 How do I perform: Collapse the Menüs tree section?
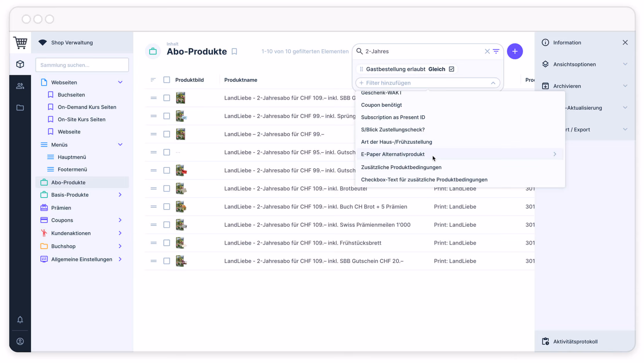pyautogui.click(x=120, y=145)
